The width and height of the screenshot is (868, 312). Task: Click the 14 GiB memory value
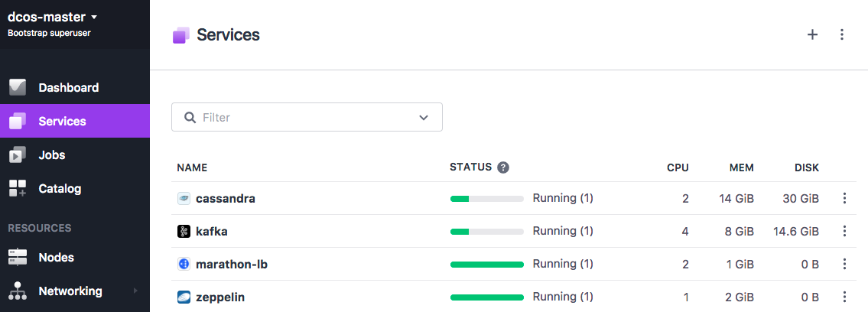(735, 199)
